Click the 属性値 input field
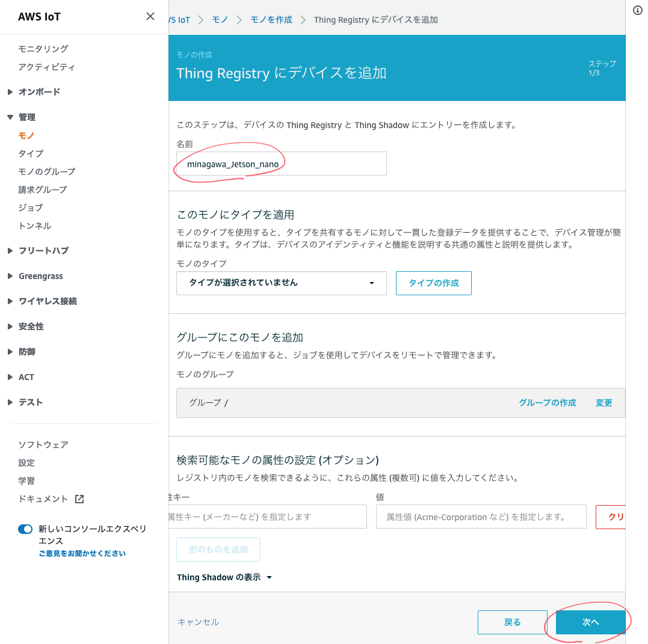 click(481, 517)
